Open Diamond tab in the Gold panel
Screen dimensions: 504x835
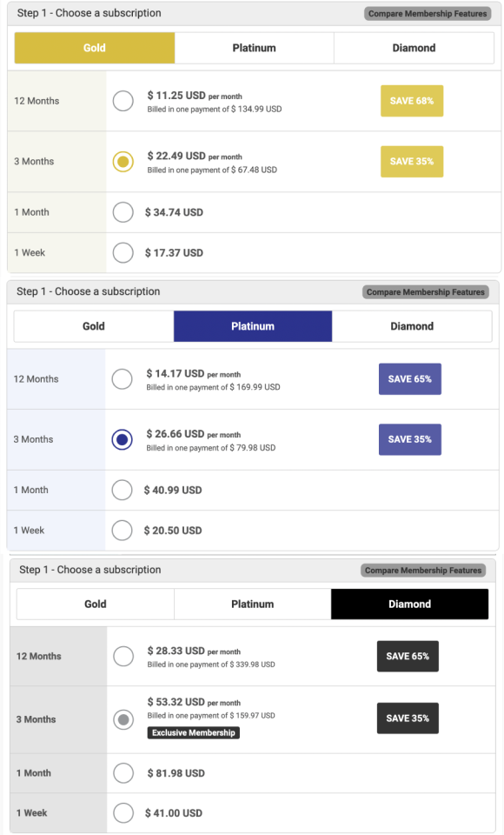point(414,48)
